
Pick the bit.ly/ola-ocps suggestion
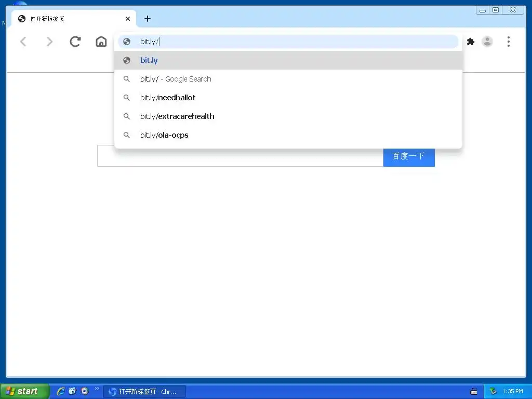tap(288, 135)
